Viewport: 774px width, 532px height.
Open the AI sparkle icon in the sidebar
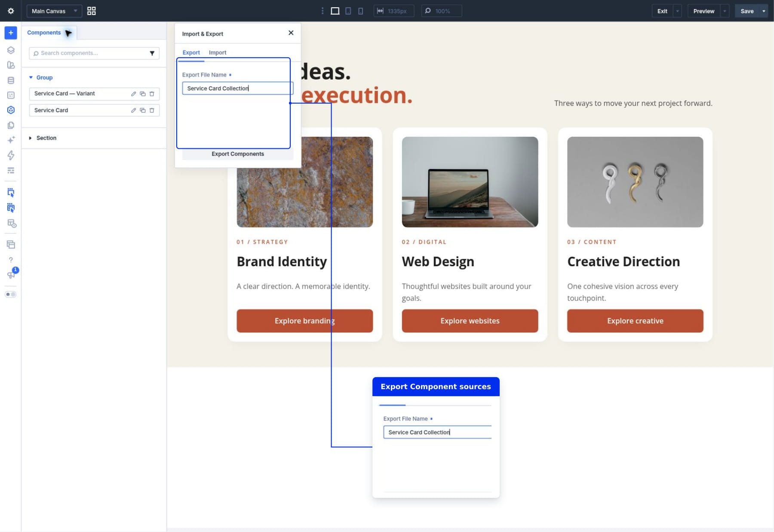pos(11,140)
